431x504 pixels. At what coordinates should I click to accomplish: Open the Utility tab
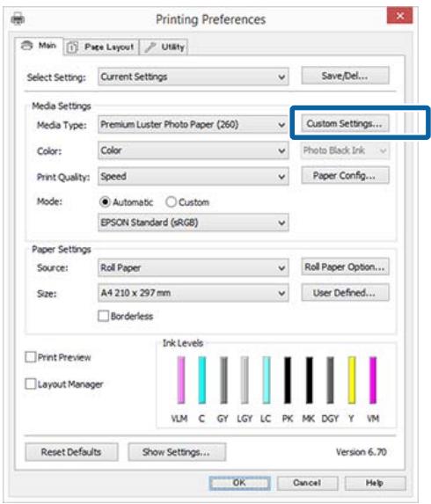pos(164,47)
